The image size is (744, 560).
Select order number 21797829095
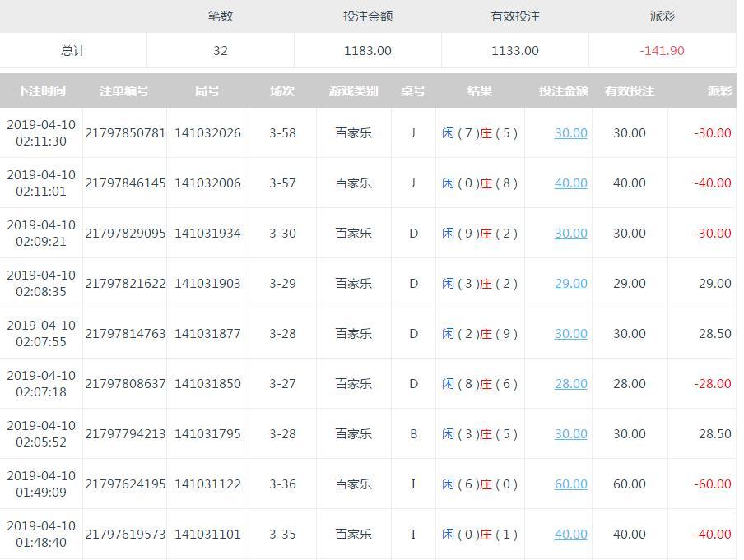[x=125, y=234]
